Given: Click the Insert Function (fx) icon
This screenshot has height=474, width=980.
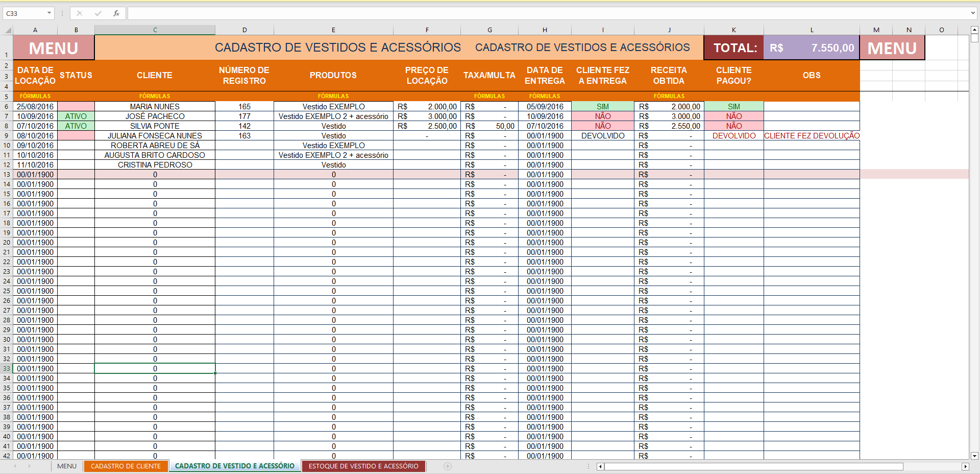Looking at the screenshot, I should (115, 13).
